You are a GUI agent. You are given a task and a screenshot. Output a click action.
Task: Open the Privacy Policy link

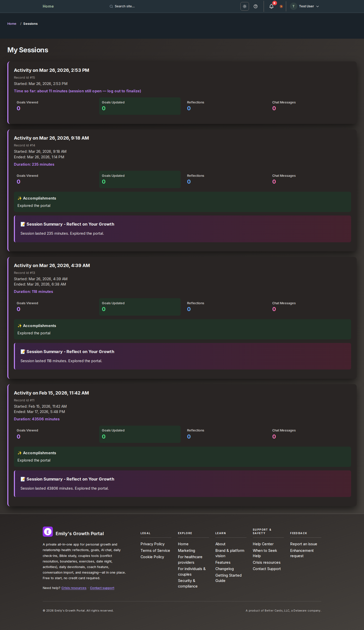point(152,544)
